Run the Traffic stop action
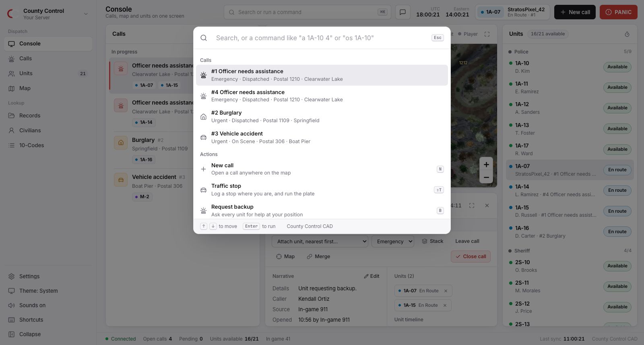The image size is (644, 345). coord(322,190)
